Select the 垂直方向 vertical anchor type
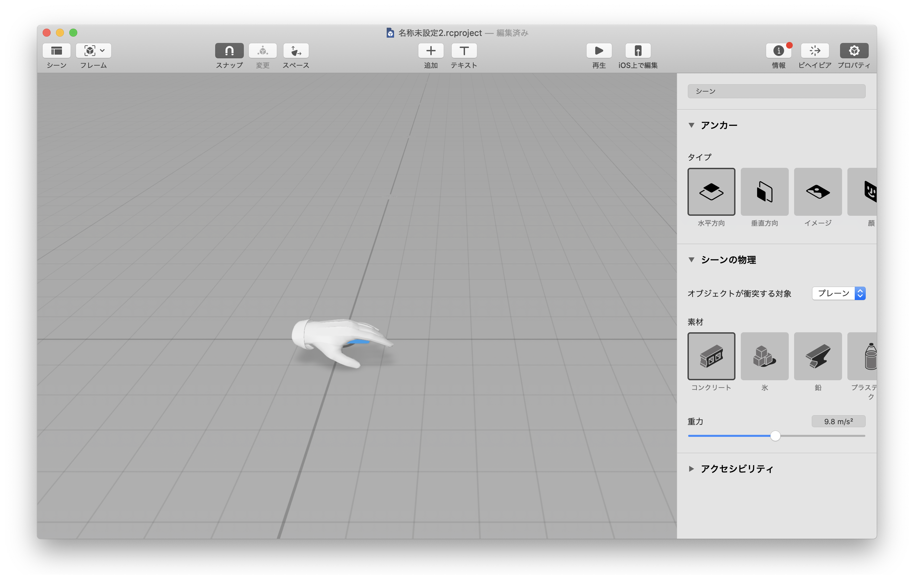The width and height of the screenshot is (914, 588). pos(764,192)
